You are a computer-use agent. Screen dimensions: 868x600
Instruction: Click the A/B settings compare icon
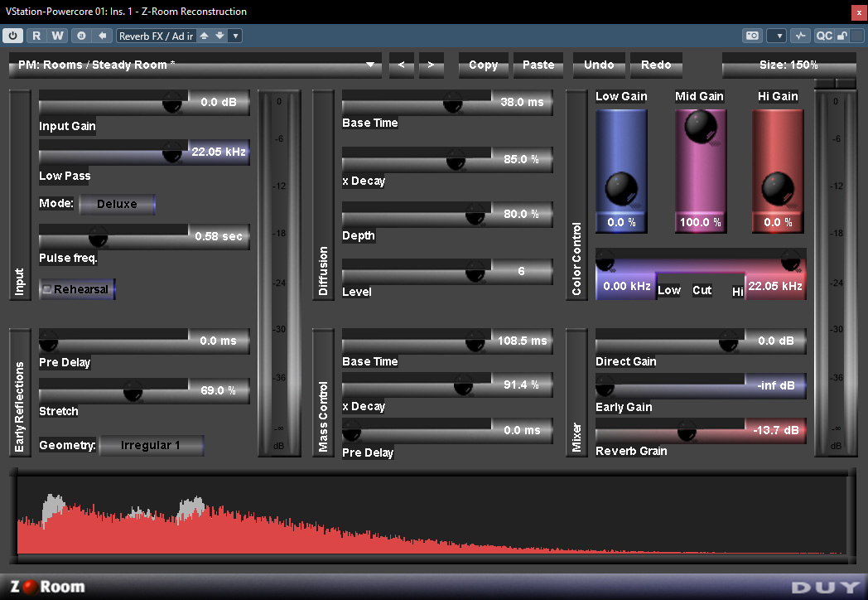click(81, 36)
